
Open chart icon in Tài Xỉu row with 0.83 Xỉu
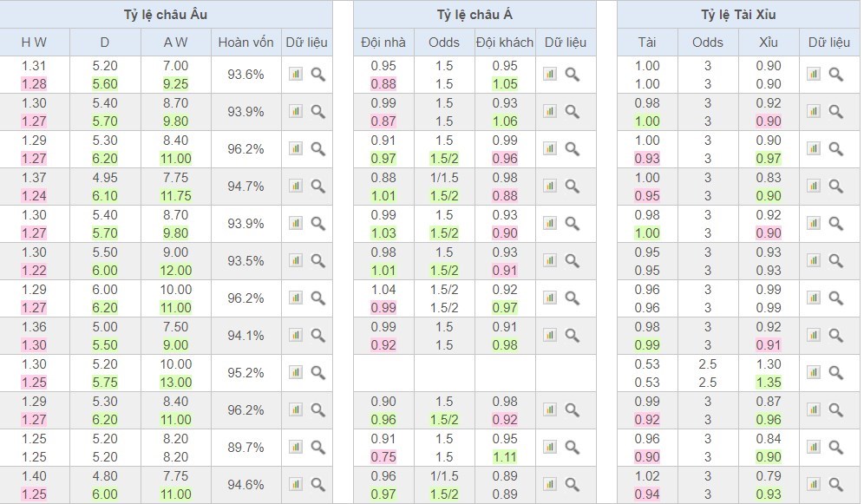click(x=813, y=187)
